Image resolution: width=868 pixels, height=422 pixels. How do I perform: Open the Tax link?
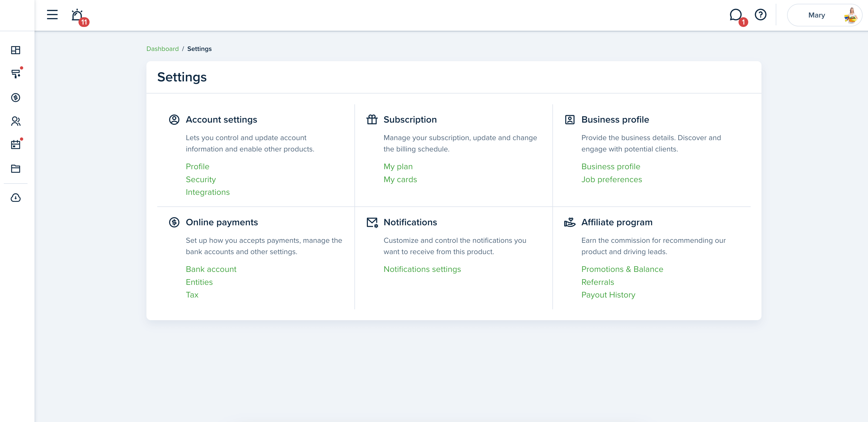(x=192, y=295)
